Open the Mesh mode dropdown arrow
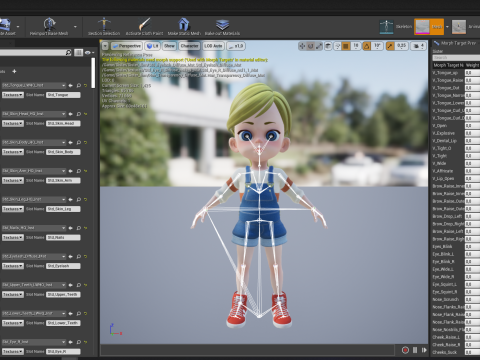Image resolution: width=480 pixels, height=360 pixels. click(447, 27)
